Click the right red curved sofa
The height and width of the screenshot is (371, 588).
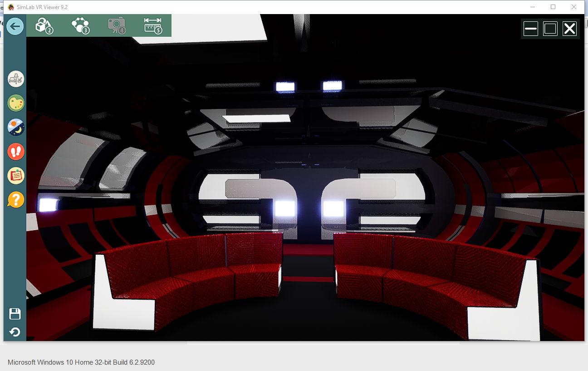[x=431, y=277]
